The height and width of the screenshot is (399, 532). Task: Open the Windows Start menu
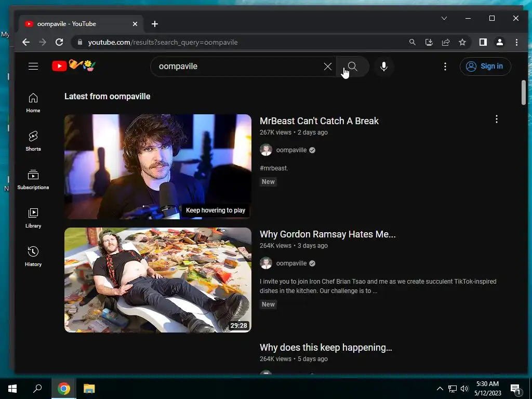(12, 389)
